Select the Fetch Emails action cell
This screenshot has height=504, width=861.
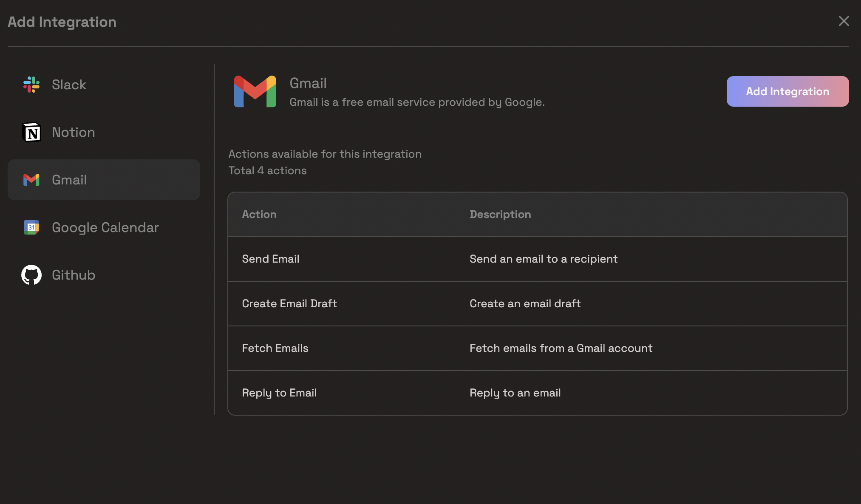coord(275,348)
